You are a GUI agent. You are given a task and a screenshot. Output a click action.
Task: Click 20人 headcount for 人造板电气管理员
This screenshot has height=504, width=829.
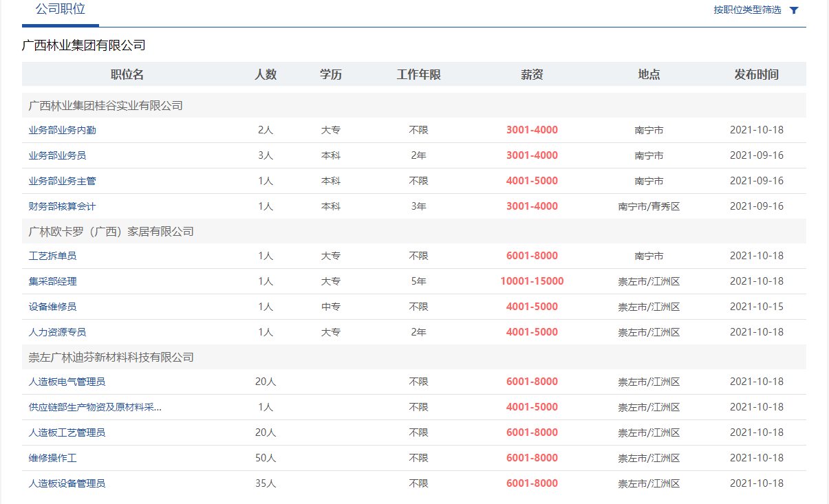(x=266, y=382)
